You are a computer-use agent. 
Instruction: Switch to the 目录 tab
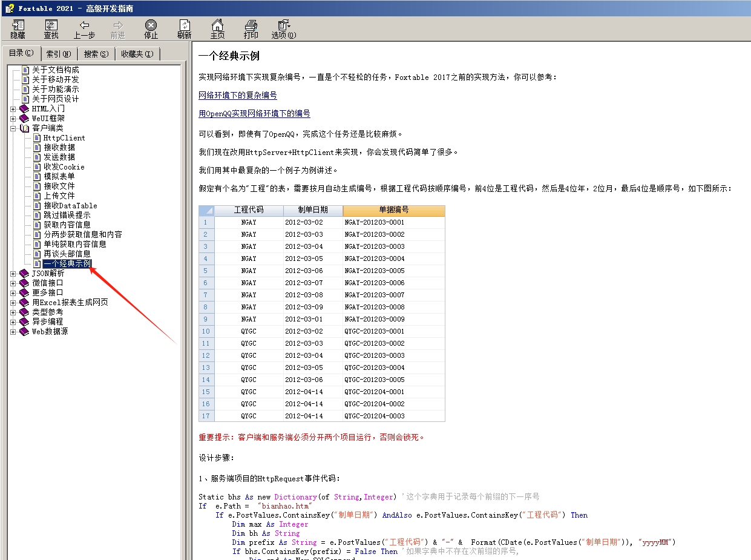[x=21, y=53]
